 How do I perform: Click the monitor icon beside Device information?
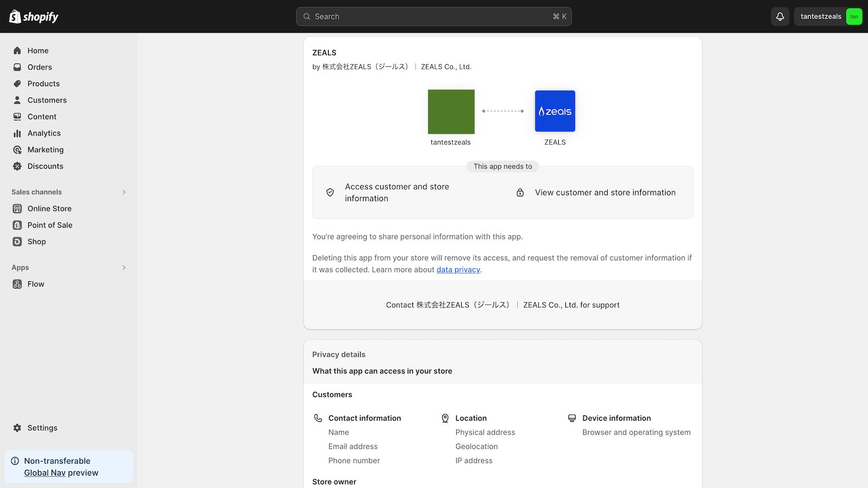[572, 418]
